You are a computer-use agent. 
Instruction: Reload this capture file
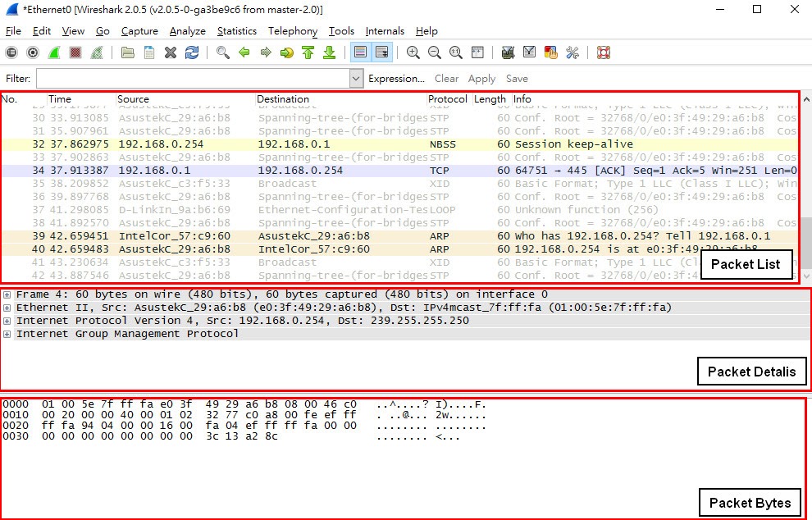[x=192, y=52]
